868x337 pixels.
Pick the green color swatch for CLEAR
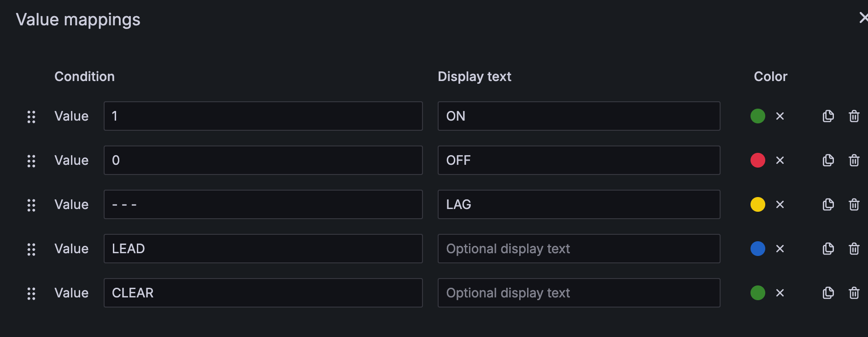click(x=757, y=293)
